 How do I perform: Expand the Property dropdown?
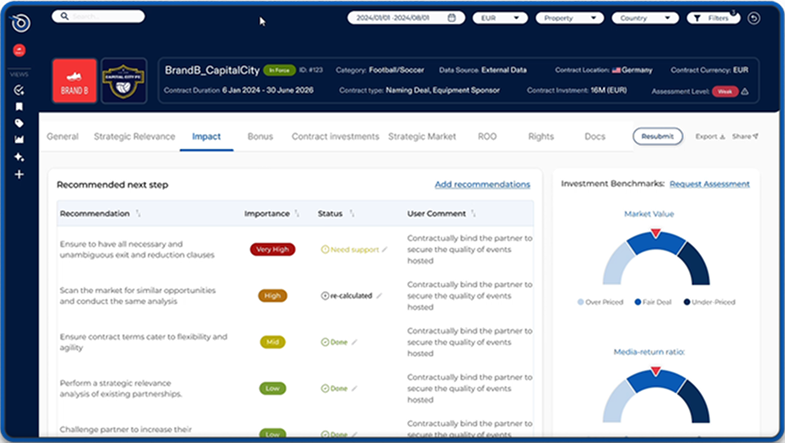coord(573,18)
